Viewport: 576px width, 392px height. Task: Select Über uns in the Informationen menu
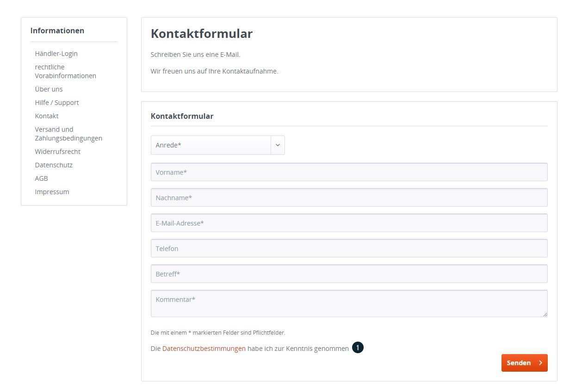click(x=49, y=89)
